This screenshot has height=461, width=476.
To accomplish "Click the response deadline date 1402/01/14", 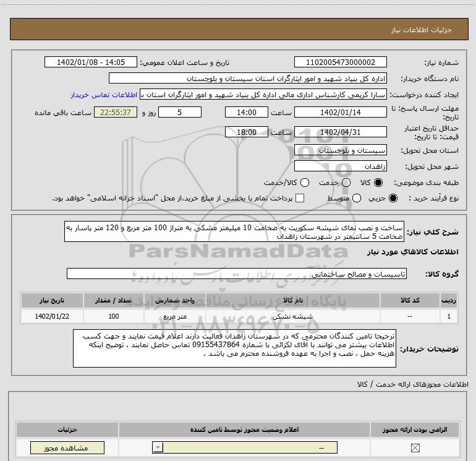I will tap(340, 112).
